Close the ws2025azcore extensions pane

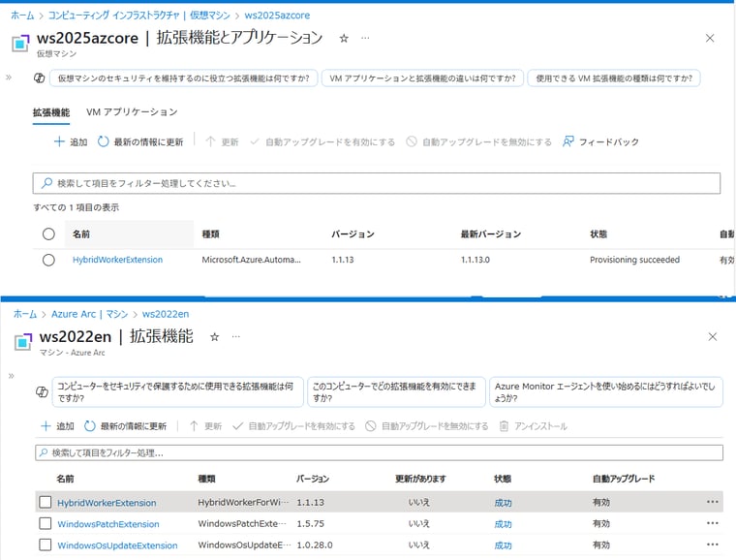point(710,38)
